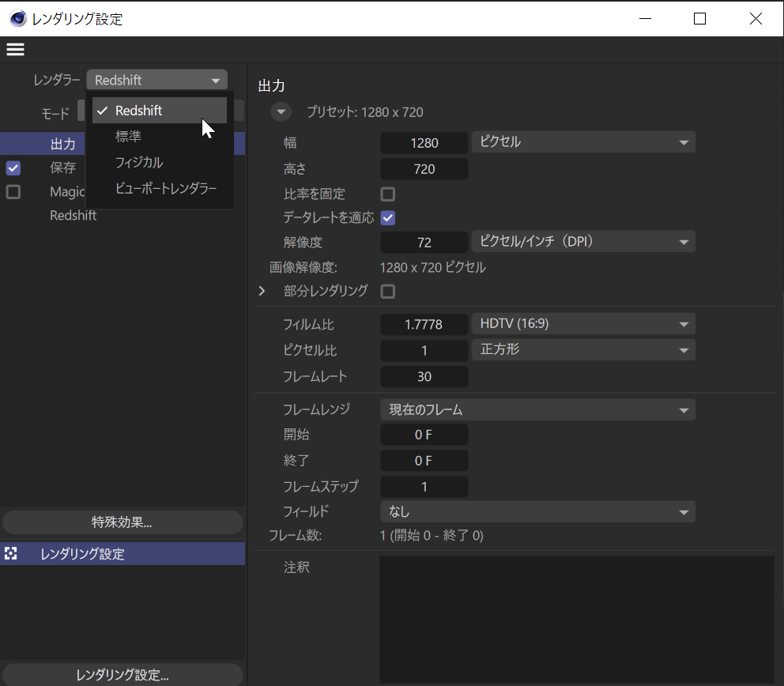784x686 pixels.
Task: Enable the Magic checkbox in the sidebar
Action: coord(13,192)
